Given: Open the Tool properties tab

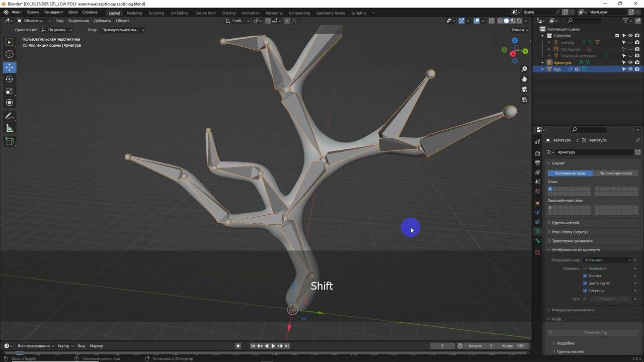Looking at the screenshot, I should click(538, 141).
